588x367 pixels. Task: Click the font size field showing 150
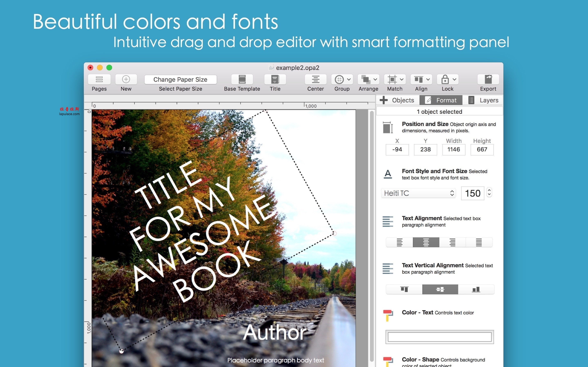(x=472, y=193)
